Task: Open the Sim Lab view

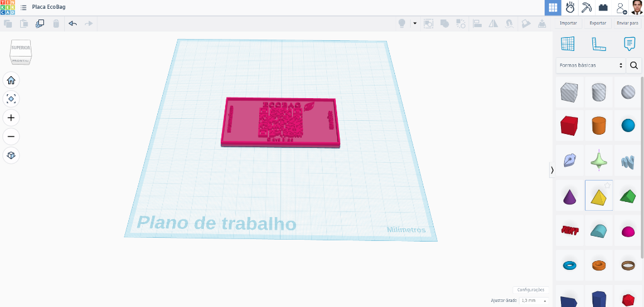Action: tap(570, 8)
